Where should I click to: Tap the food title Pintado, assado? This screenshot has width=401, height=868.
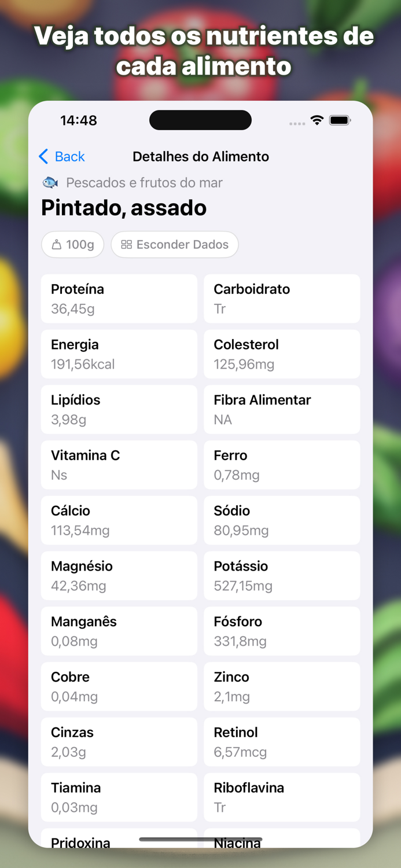[123, 208]
